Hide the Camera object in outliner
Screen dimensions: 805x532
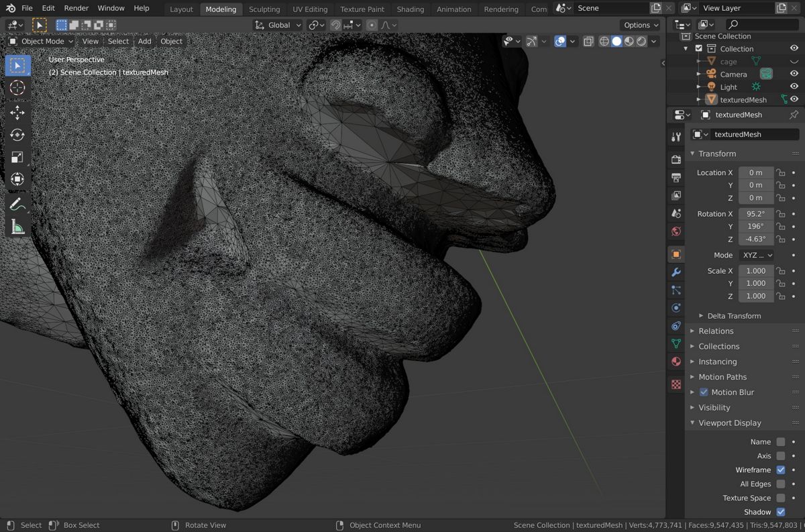pyautogui.click(x=794, y=74)
